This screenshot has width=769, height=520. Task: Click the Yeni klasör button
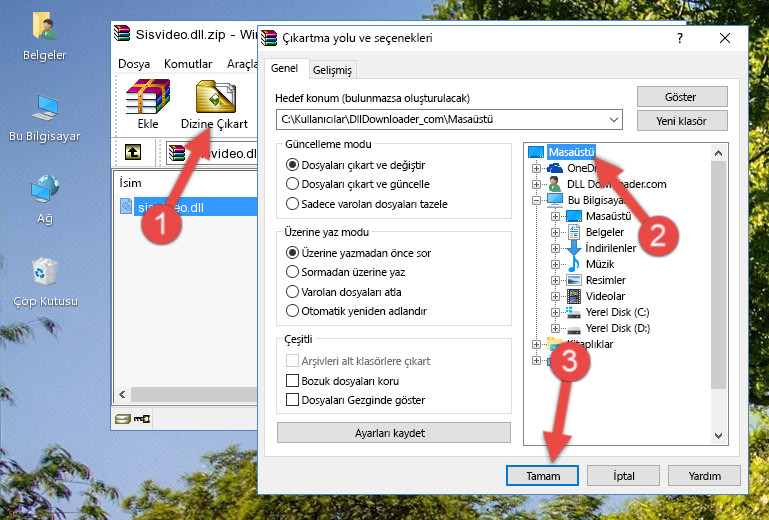click(682, 121)
